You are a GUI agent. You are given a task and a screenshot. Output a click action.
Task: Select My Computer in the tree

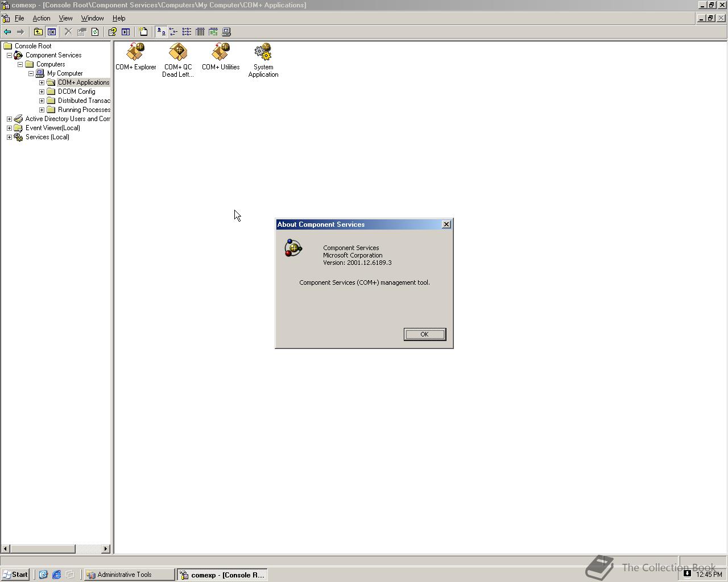point(65,73)
